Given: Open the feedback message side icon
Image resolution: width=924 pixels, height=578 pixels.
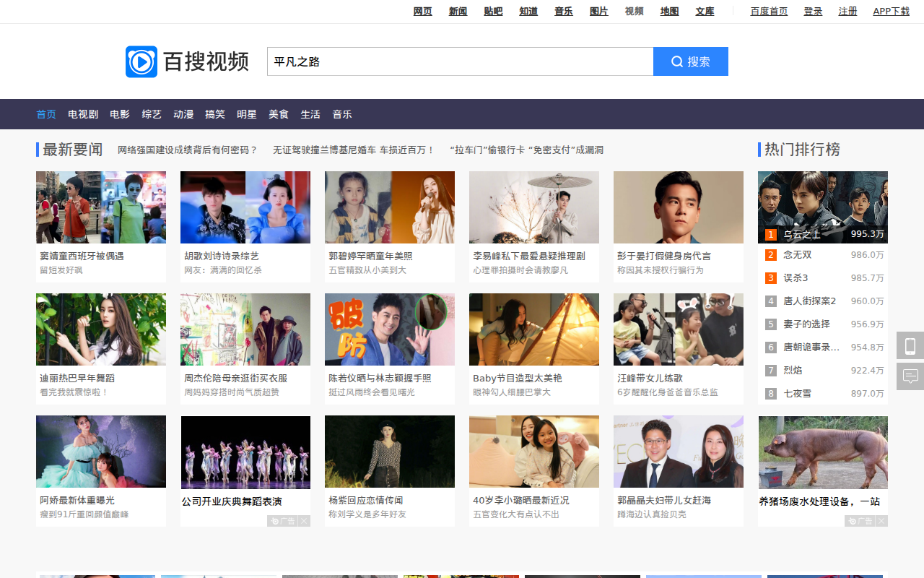Looking at the screenshot, I should click(x=910, y=376).
